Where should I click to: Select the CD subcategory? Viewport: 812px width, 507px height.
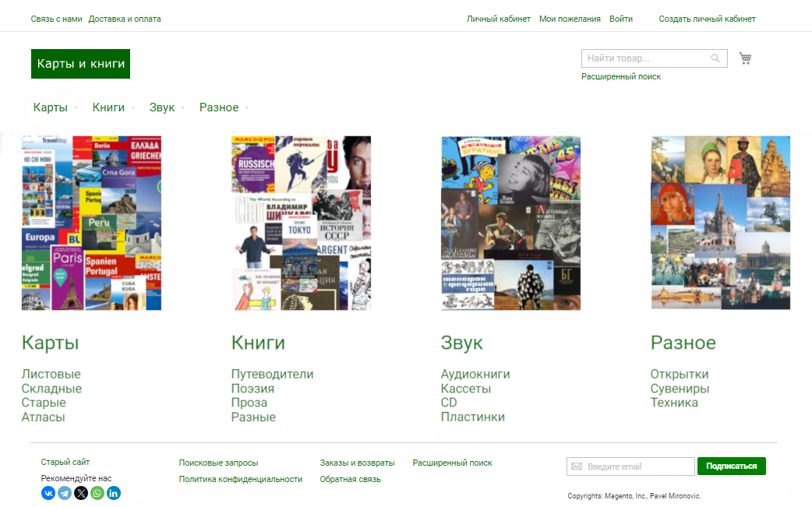[449, 403]
